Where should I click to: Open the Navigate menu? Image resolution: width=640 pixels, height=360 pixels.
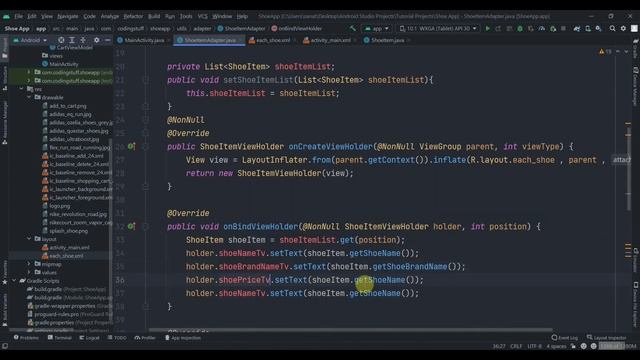click(x=67, y=16)
